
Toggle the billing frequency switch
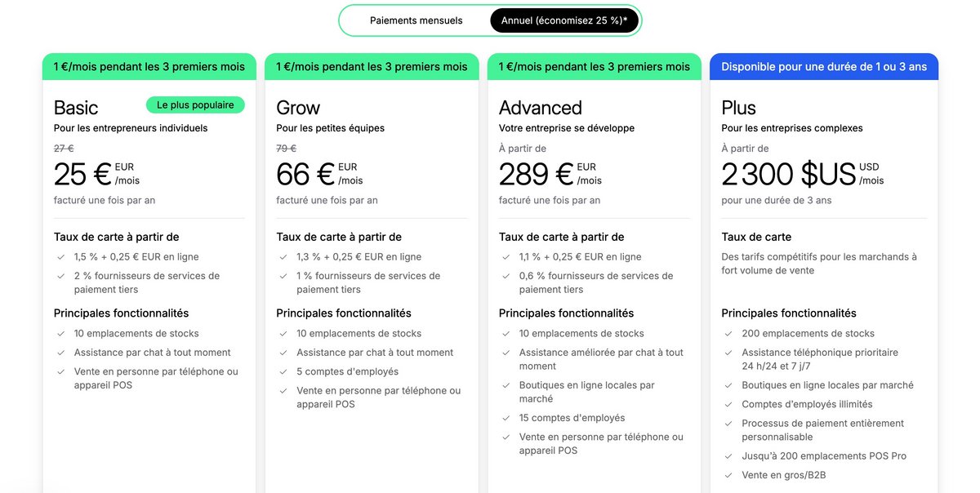[489, 20]
